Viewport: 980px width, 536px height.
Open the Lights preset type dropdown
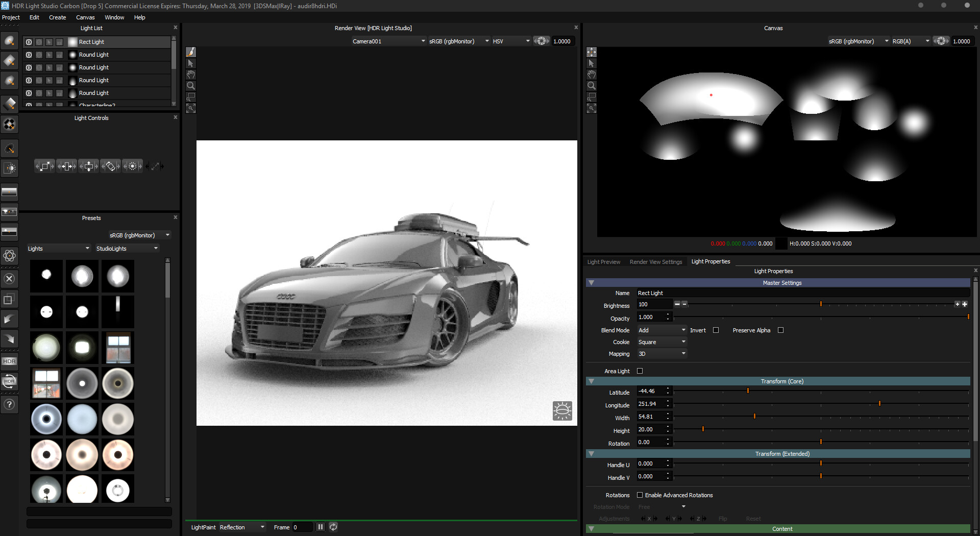(x=58, y=249)
